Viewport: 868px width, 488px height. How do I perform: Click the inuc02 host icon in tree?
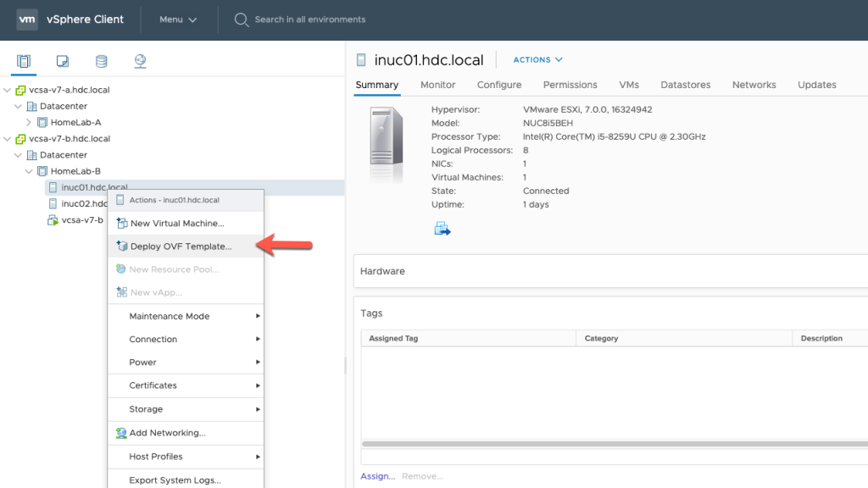point(53,203)
